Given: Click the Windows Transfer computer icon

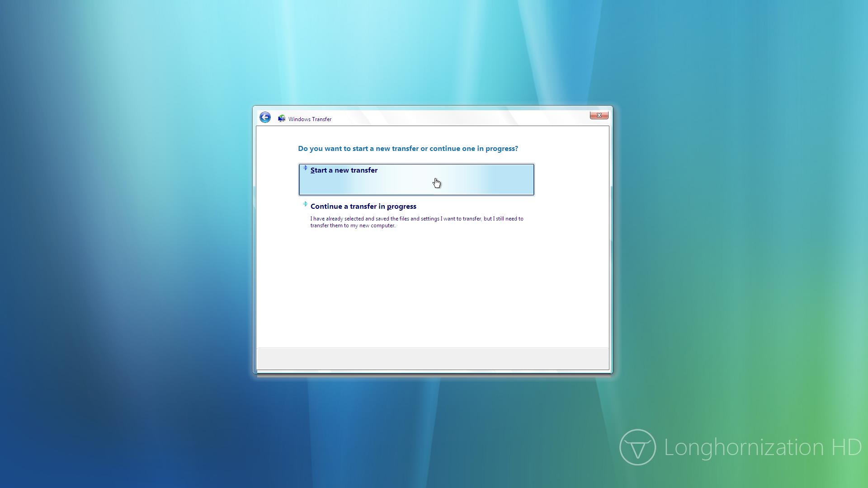Looking at the screenshot, I should pyautogui.click(x=282, y=118).
